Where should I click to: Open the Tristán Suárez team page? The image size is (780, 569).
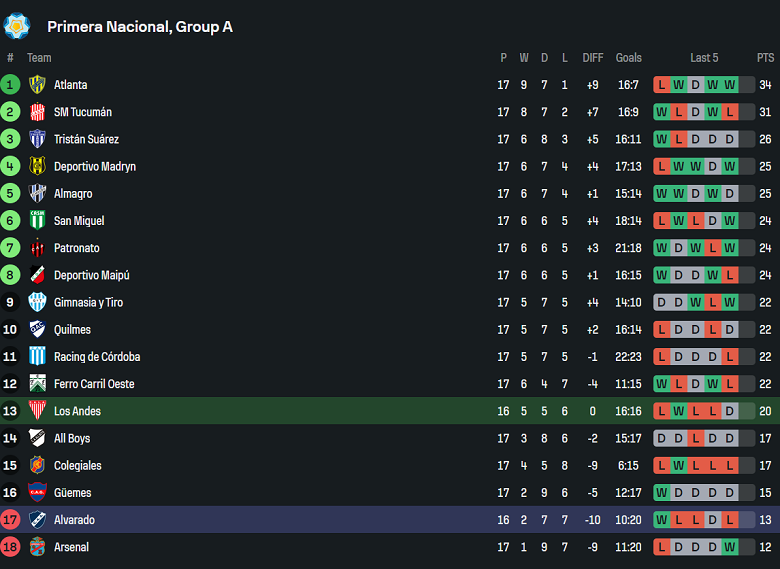(x=86, y=139)
